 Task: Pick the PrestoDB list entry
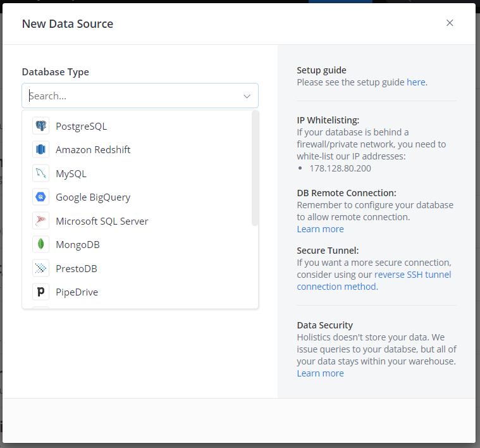[137, 268]
